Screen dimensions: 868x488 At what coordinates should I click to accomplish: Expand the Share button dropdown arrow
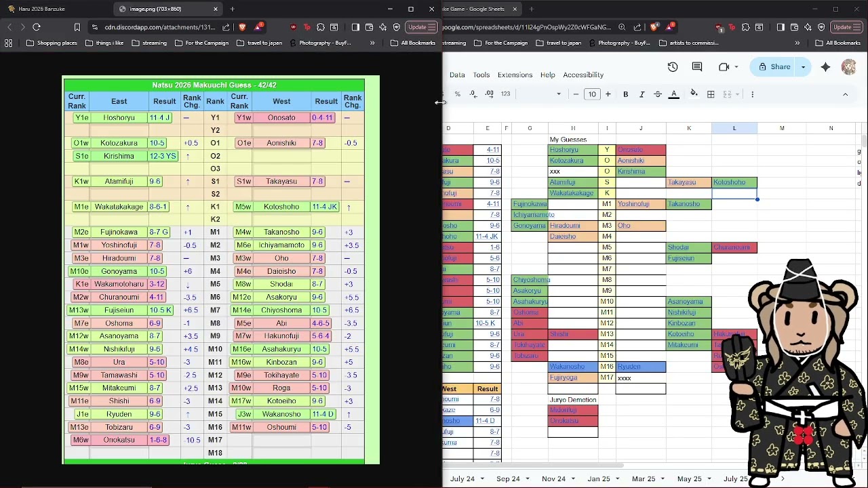[803, 67]
